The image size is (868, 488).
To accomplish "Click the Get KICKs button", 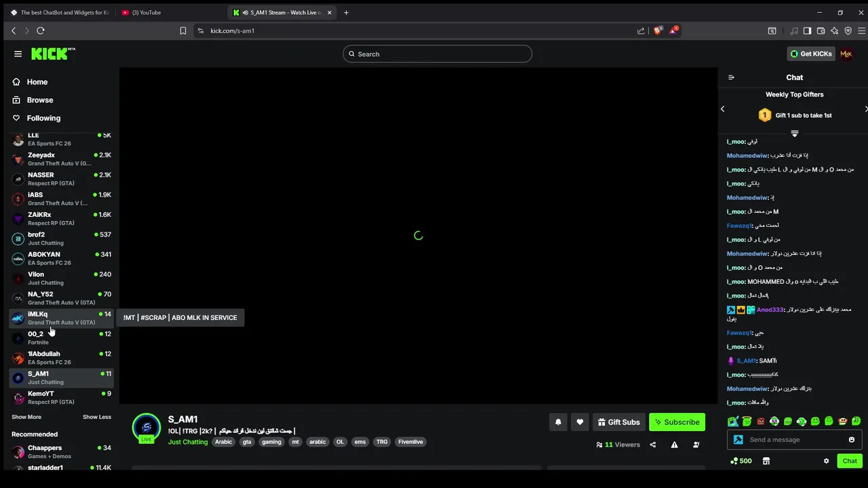I will point(811,54).
